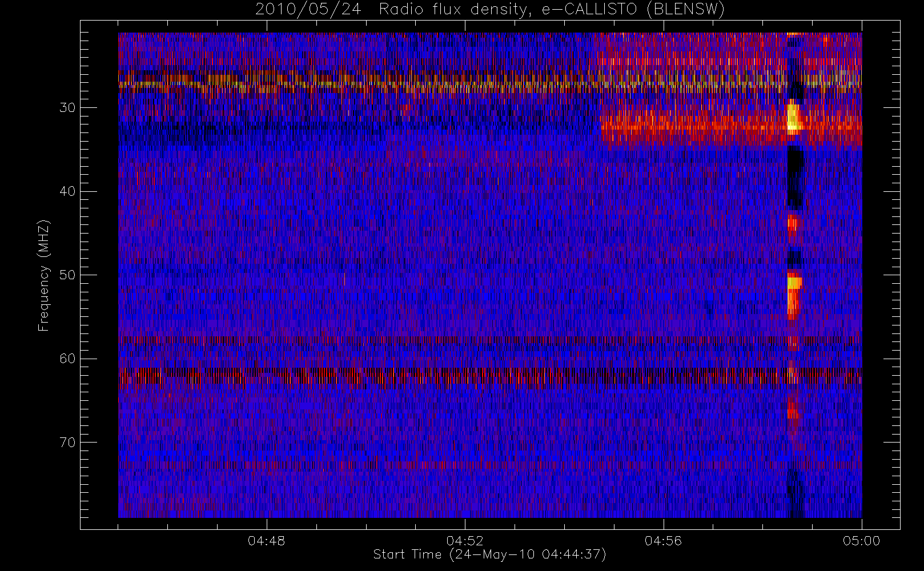Click the bright yellow burst near 50 MHz
This screenshot has width=924, height=571.
794,283
